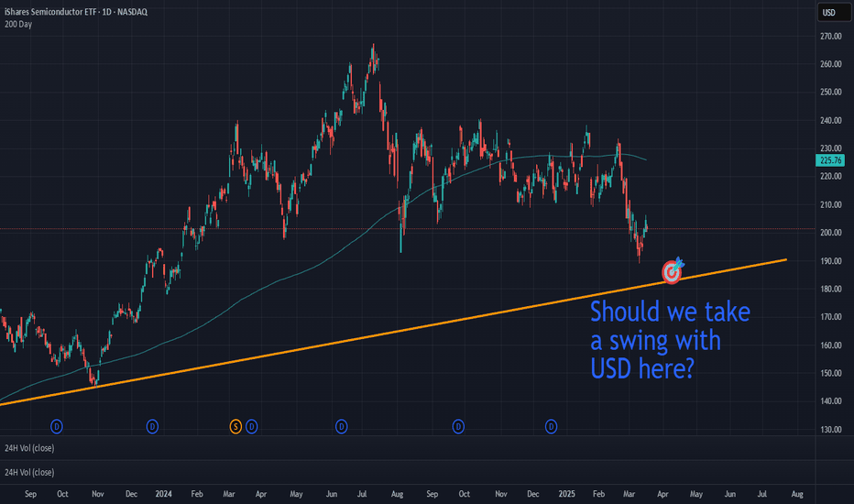Click 190.00 on the price axis
This screenshot has width=854, height=504.
click(830, 261)
